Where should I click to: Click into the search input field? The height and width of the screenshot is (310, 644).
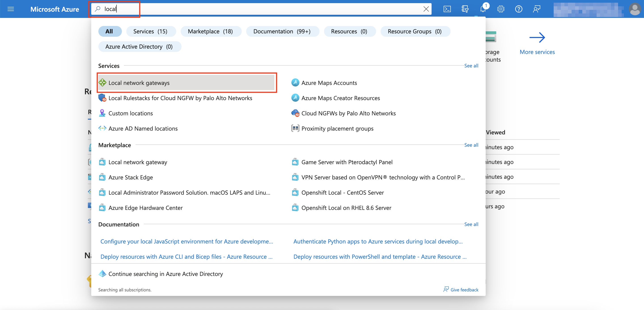click(x=250, y=9)
